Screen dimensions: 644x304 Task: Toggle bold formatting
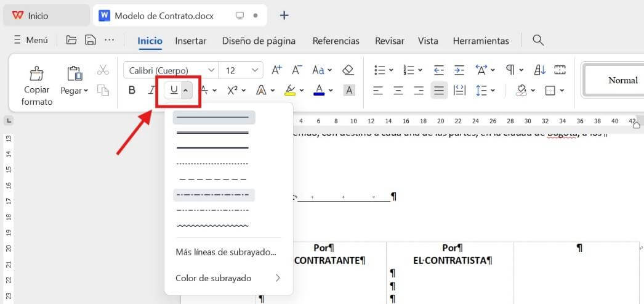pyautogui.click(x=132, y=90)
